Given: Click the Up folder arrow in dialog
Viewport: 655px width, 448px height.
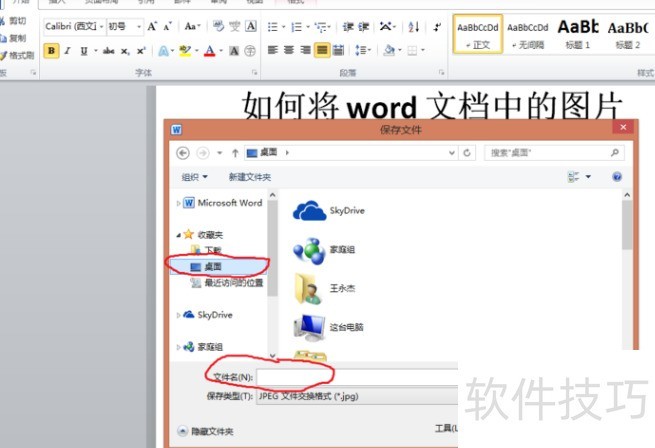Looking at the screenshot, I should [x=234, y=153].
